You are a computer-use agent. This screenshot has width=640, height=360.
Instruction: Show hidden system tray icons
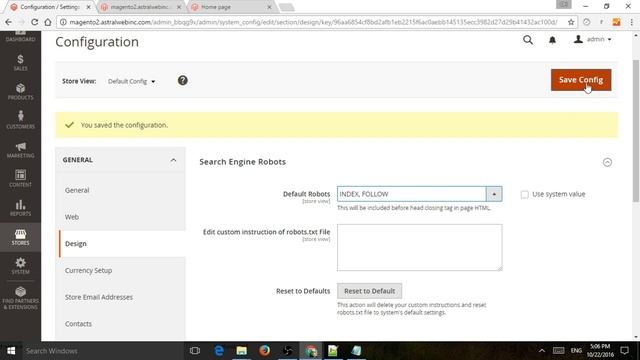[542, 351]
